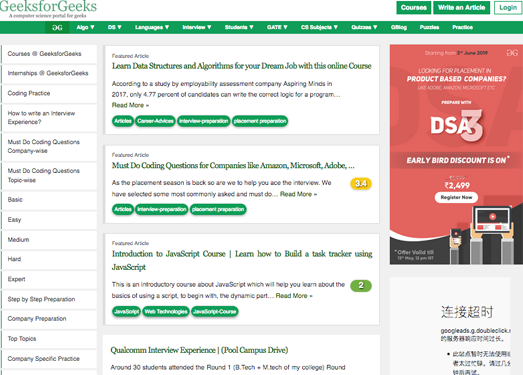Open Must Do Coding Questions for Companies title
This screenshot has height=375, width=523.
coord(233,165)
